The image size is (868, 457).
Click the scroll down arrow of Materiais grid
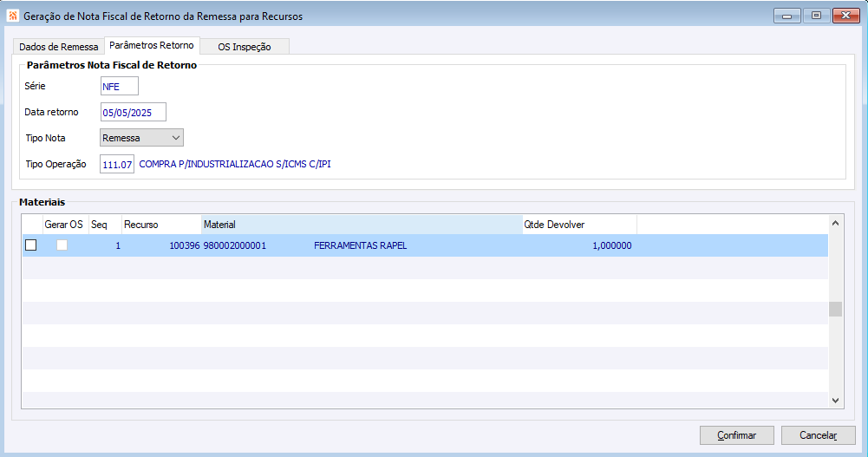(x=835, y=401)
